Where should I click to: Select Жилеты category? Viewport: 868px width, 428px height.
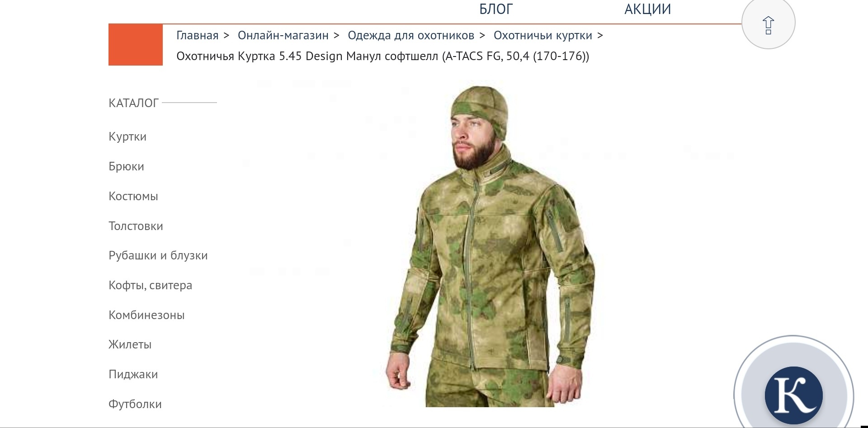point(130,344)
